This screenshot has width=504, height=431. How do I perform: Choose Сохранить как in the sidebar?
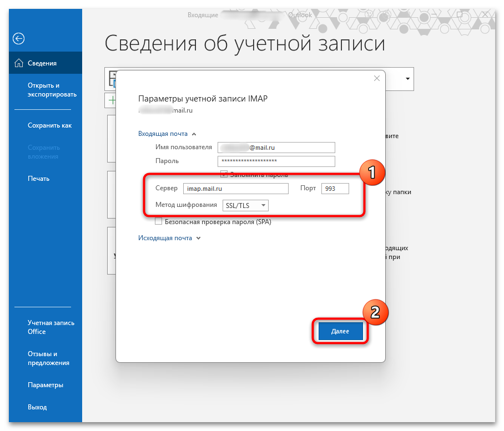[49, 125]
